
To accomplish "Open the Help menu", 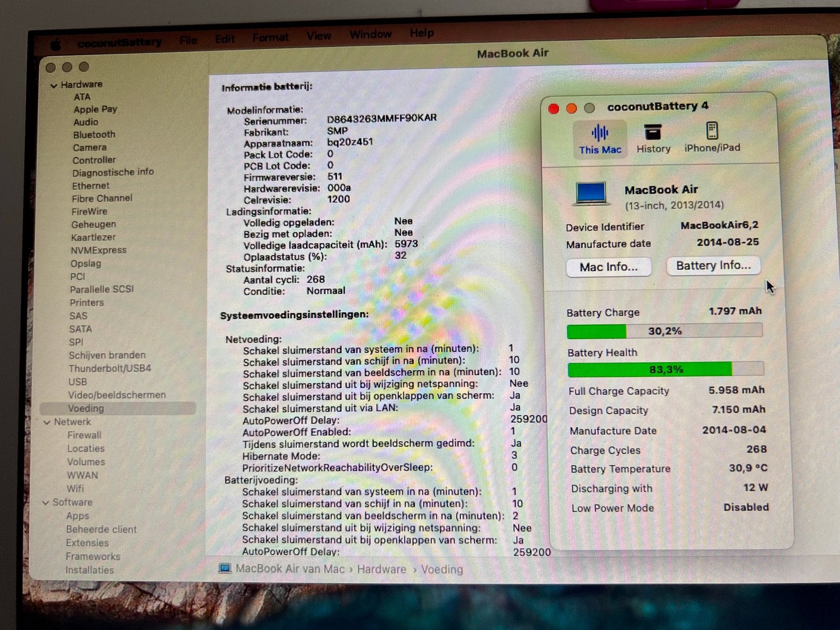I will (422, 33).
